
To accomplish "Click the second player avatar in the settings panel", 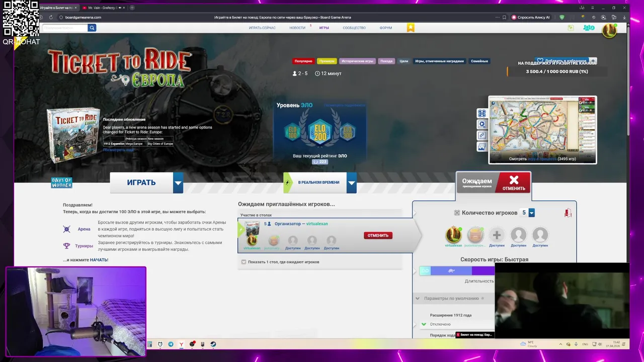I will click(475, 235).
